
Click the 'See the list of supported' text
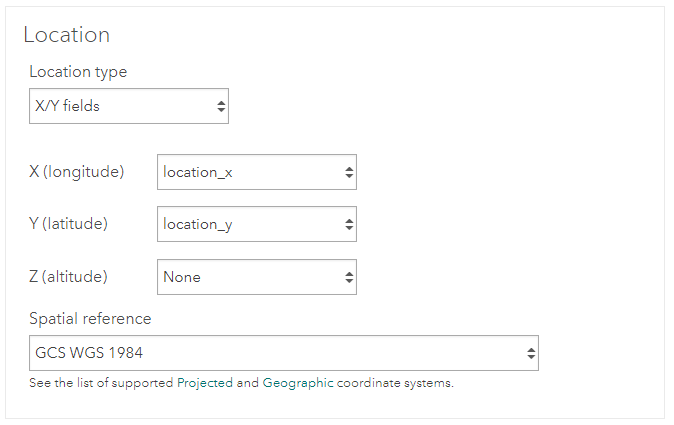coord(101,383)
